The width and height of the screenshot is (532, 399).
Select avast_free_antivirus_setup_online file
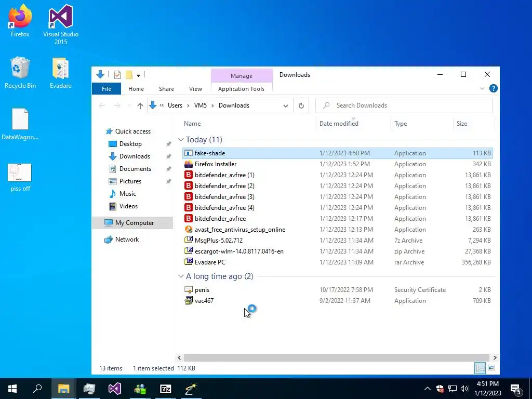[x=337, y=230]
